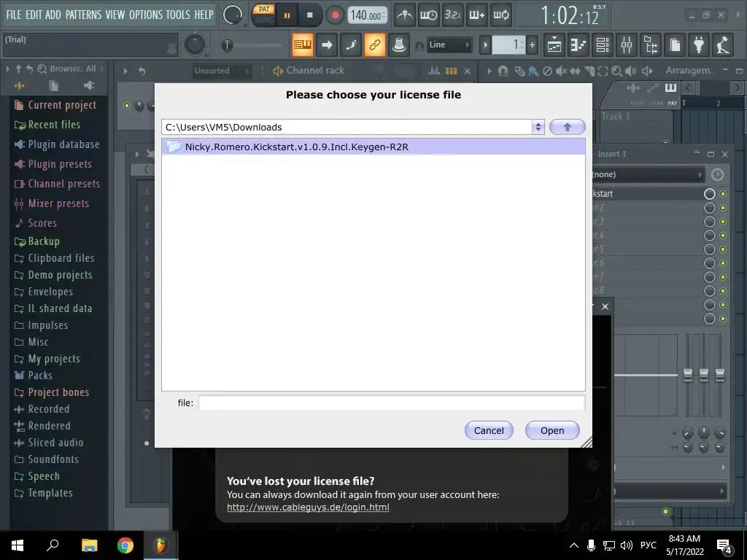Open Templates folder in browser

coord(43,493)
